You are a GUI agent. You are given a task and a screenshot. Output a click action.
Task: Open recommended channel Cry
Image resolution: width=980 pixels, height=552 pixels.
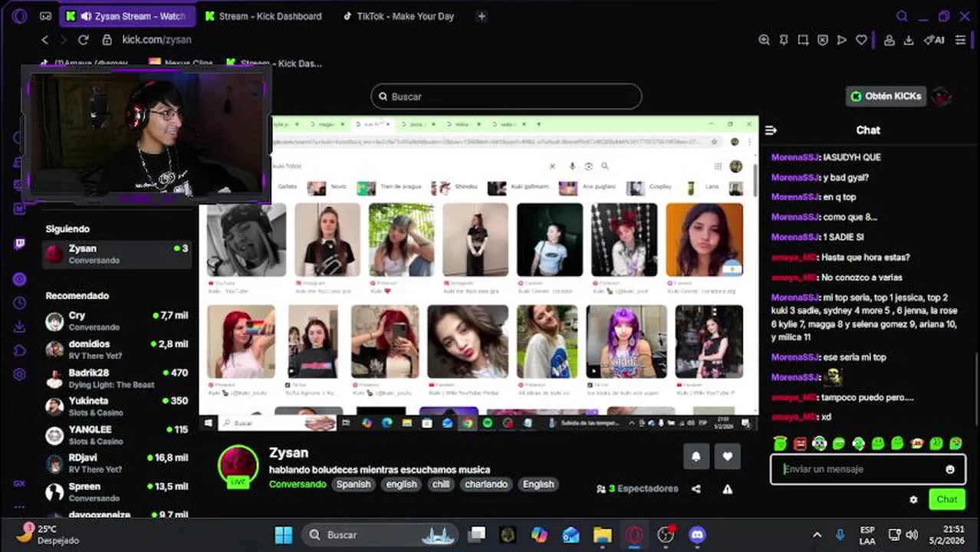point(117,320)
